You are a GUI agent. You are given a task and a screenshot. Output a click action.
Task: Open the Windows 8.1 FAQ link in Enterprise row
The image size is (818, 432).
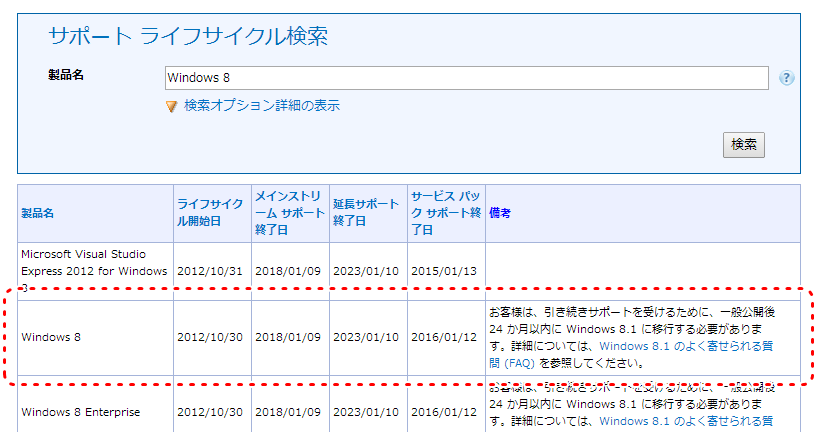pyautogui.click(x=686, y=421)
